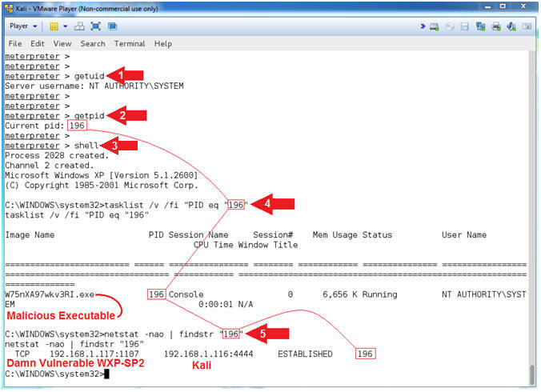Click the pause virtual machine icon
This screenshot has width=541, height=392.
point(54,26)
